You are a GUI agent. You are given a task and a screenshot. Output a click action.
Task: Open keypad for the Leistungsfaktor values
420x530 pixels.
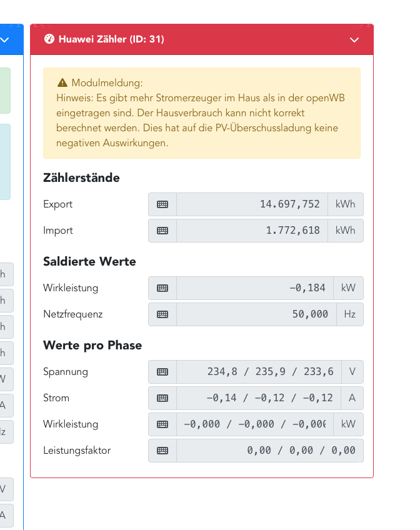[x=162, y=451]
